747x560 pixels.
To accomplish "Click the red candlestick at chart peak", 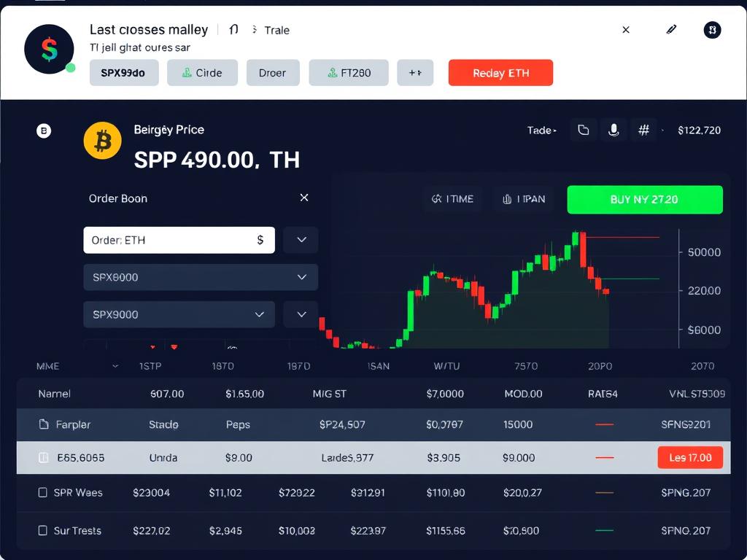I will tap(583, 250).
